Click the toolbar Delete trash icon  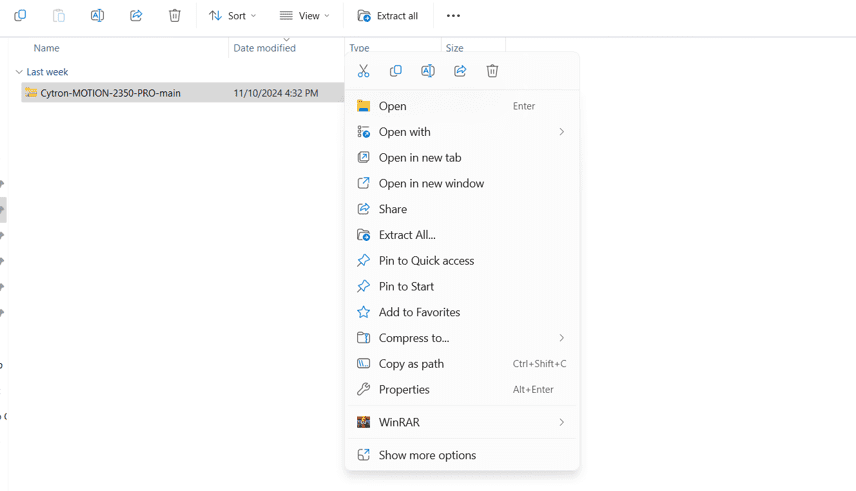click(x=175, y=16)
